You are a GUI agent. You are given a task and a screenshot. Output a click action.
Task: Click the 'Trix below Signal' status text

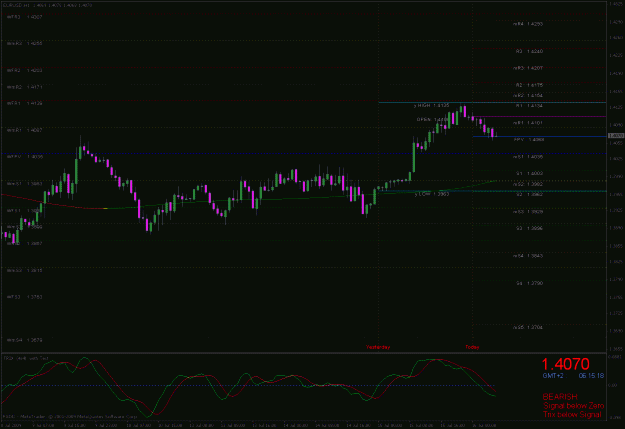[572, 414]
